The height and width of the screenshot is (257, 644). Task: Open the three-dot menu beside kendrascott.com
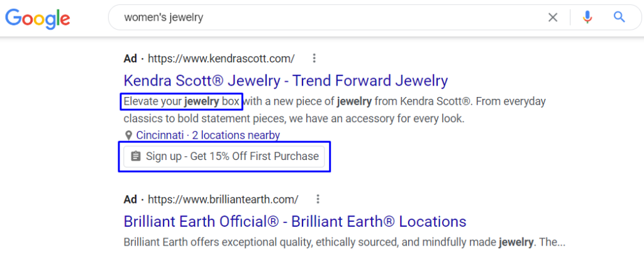click(x=314, y=59)
